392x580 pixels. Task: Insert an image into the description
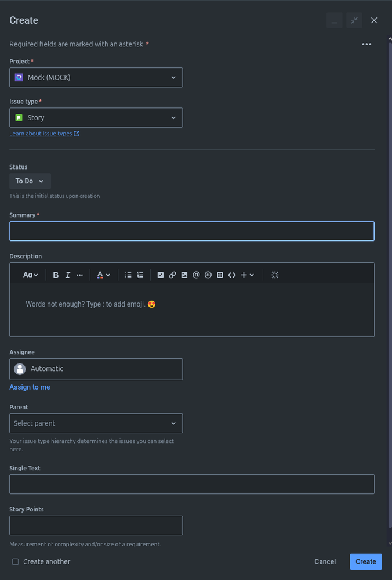click(184, 275)
